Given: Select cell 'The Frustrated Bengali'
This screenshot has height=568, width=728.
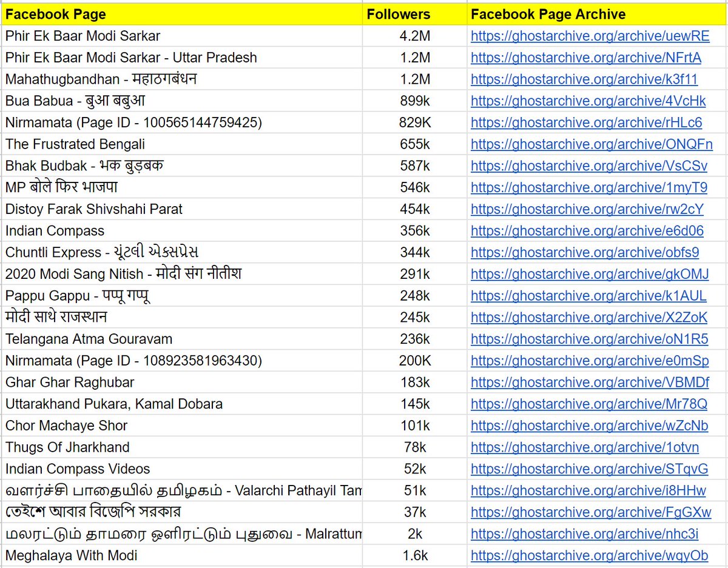Looking at the screenshot, I should pyautogui.click(x=181, y=144).
